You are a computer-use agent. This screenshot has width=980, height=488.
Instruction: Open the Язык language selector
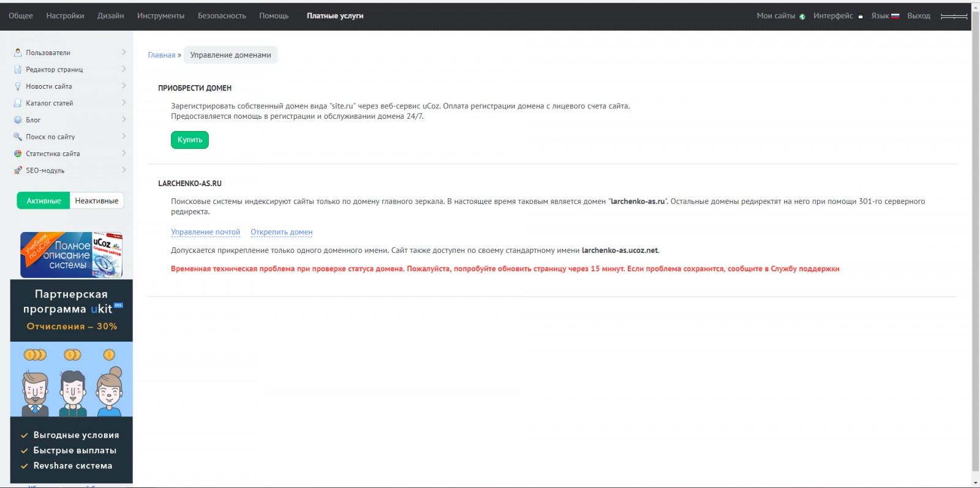pos(880,16)
